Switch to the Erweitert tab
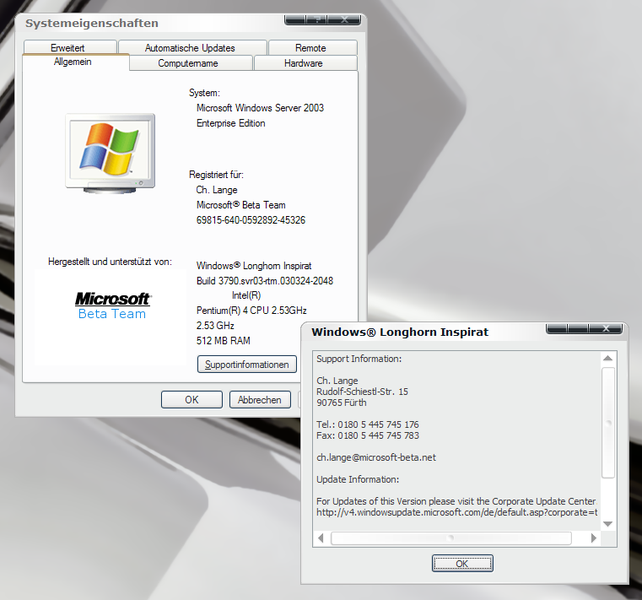 pos(68,48)
